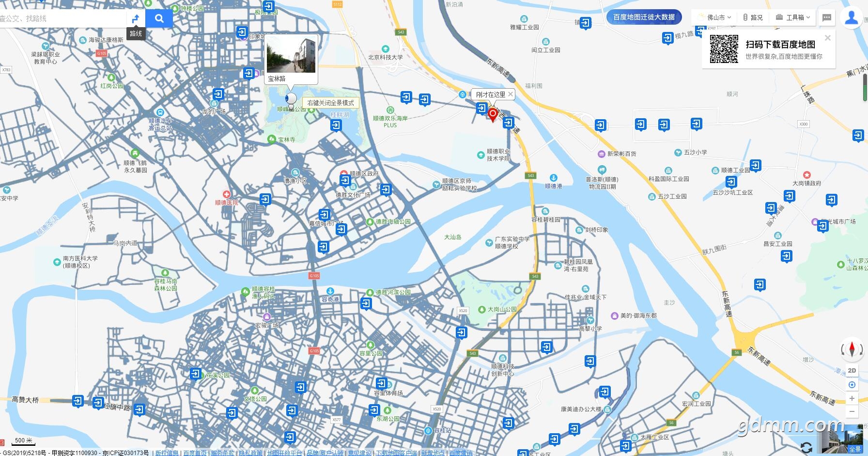The image size is (868, 456).
Task: Click panorama entry marker beside 横九路
Action: point(668,38)
